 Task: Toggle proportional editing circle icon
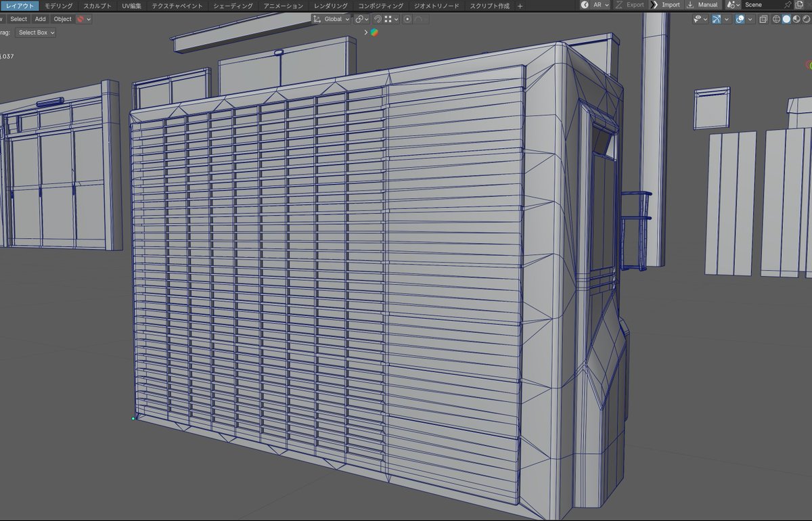pyautogui.click(x=407, y=19)
